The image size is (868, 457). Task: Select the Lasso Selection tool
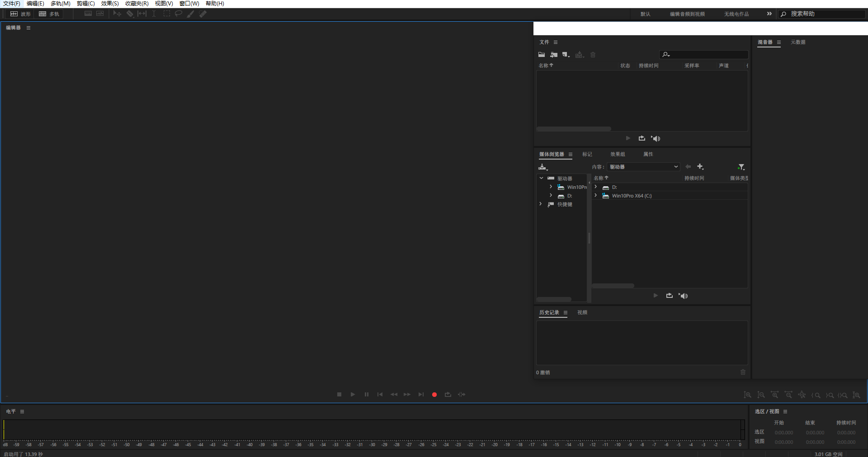click(x=178, y=14)
